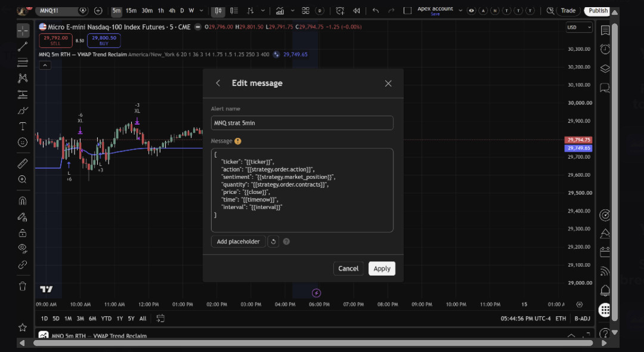
Task: Open the object tree layers icon
Action: pyautogui.click(x=605, y=69)
